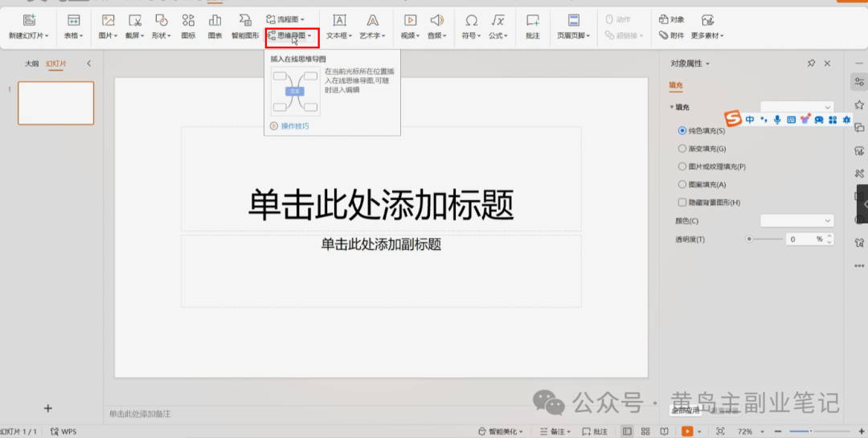The width and height of the screenshot is (868, 438).
Task: Expand the 流程图 flowchart dropdown
Action: pos(285,18)
